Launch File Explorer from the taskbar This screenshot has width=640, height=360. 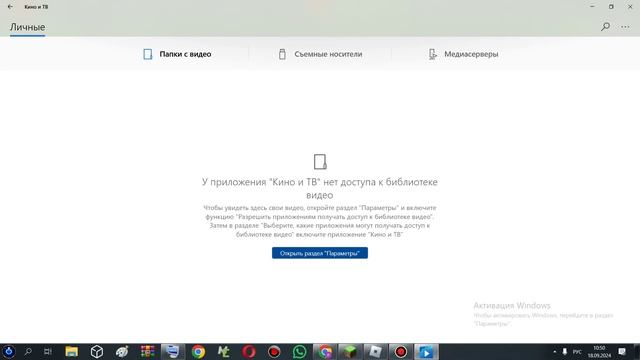tap(71, 351)
